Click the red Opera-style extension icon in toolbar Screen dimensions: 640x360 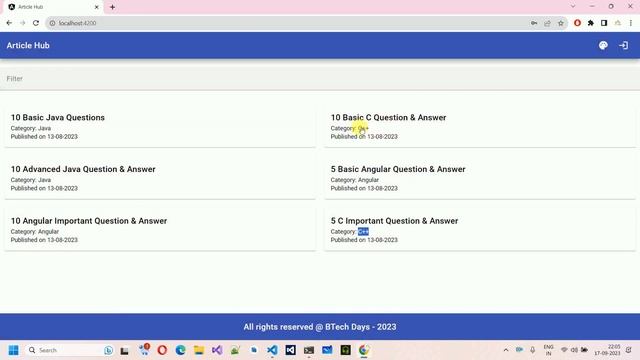coord(577,23)
